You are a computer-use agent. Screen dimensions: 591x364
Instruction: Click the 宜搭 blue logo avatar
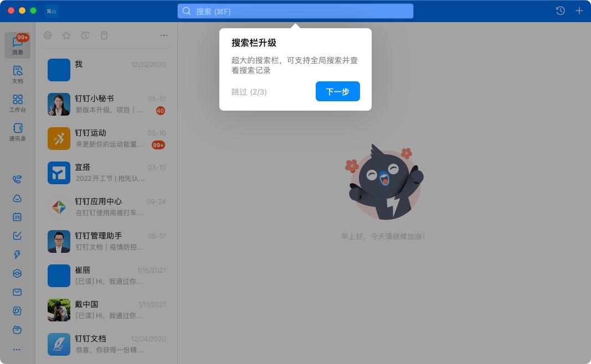click(x=59, y=173)
